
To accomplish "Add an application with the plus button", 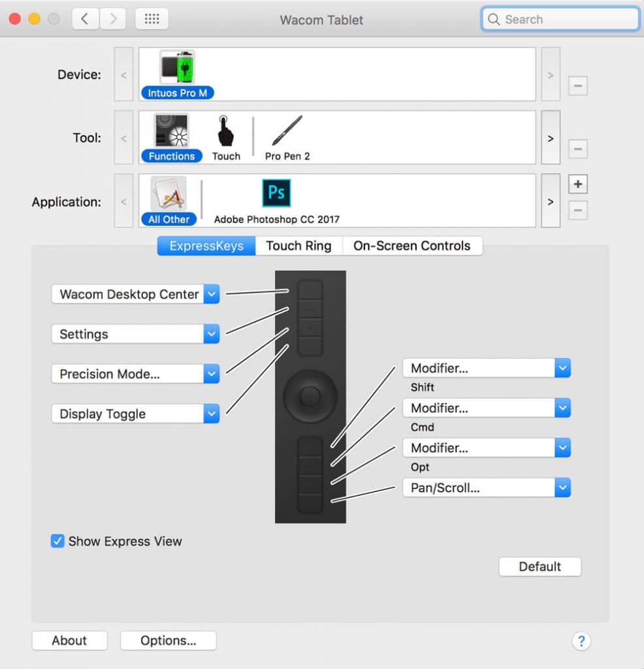I will pyautogui.click(x=578, y=184).
